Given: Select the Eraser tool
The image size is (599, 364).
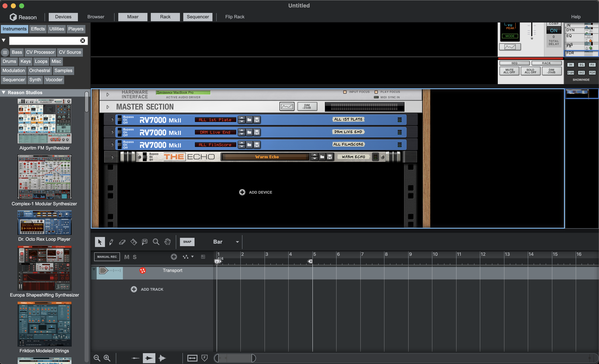Looking at the screenshot, I should point(122,242).
